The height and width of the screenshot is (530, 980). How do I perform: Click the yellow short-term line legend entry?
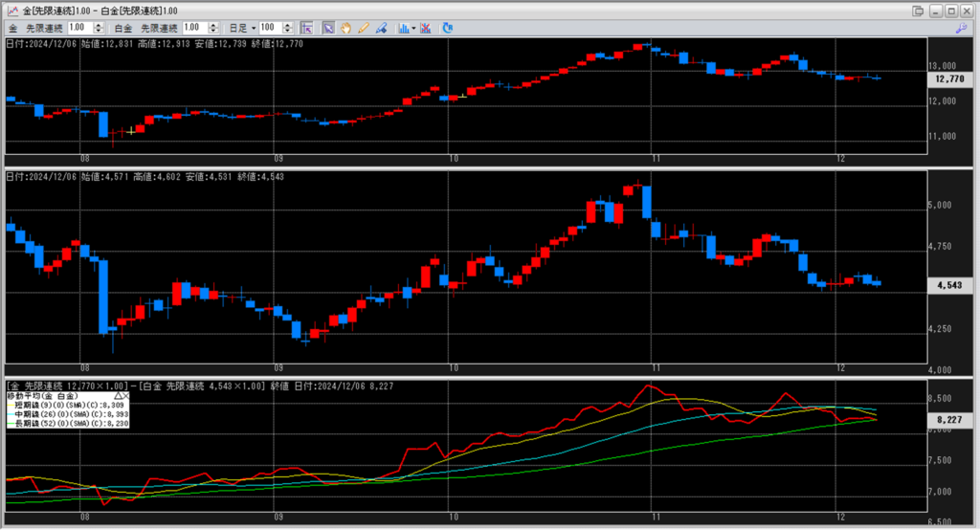point(67,405)
